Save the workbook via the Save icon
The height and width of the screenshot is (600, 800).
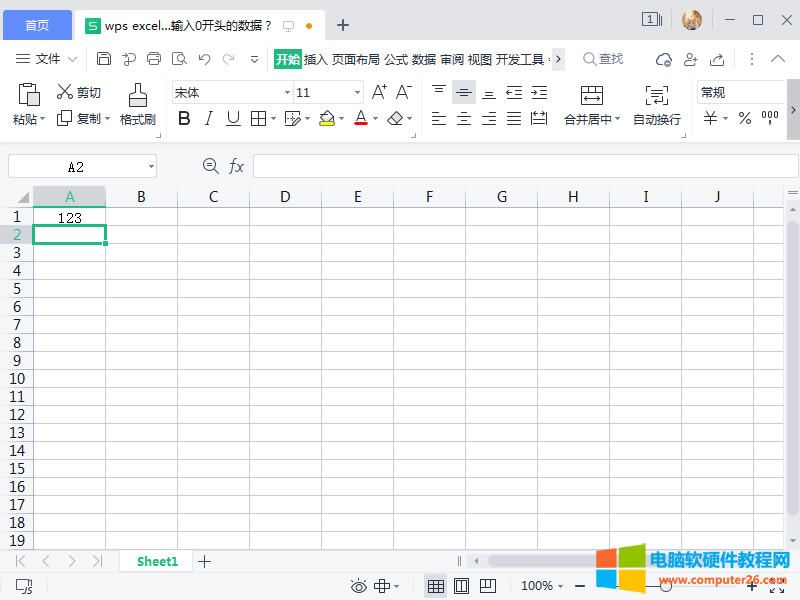(104, 58)
